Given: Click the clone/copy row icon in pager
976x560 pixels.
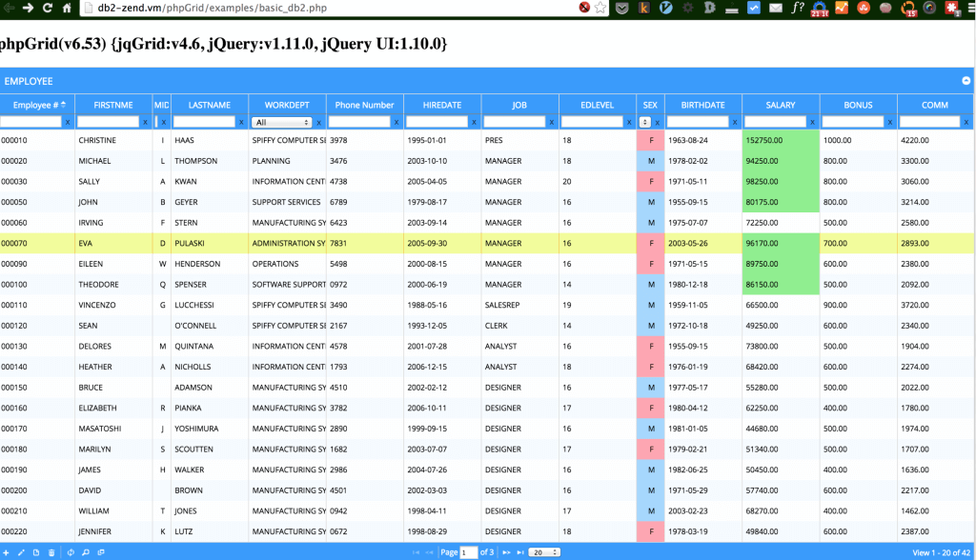Looking at the screenshot, I should (36, 552).
